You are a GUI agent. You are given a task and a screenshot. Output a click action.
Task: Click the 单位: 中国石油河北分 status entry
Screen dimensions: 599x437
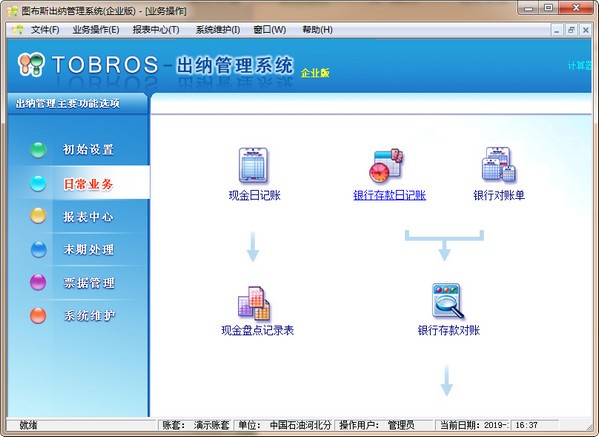284,425
